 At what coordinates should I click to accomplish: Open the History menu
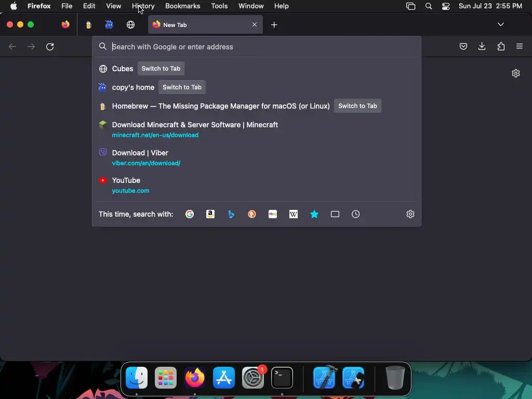(143, 6)
